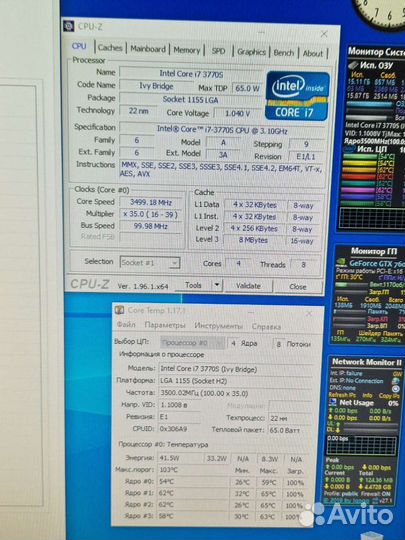
Task: Click the Name field Intel Core i7 3770S
Action: (191, 74)
